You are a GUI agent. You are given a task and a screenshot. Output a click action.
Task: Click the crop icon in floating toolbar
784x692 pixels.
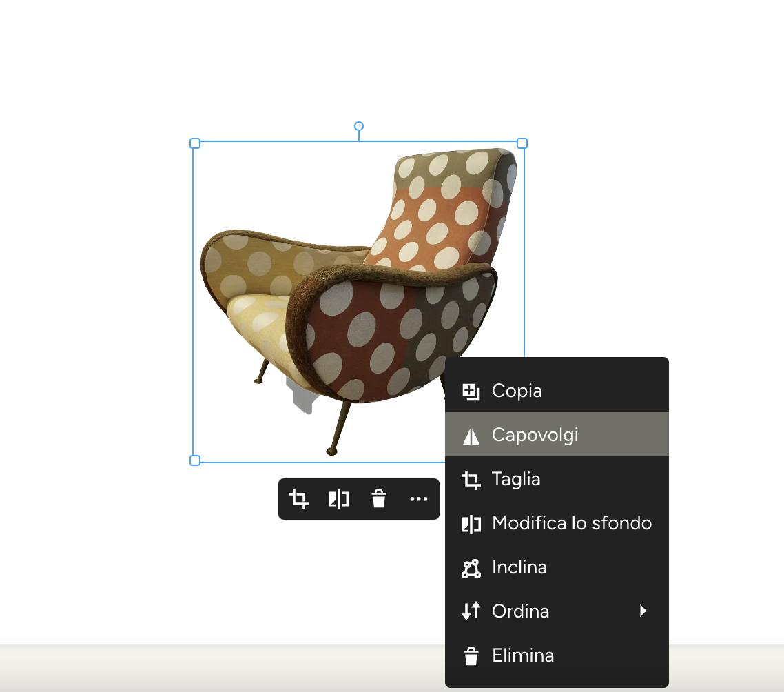click(299, 499)
